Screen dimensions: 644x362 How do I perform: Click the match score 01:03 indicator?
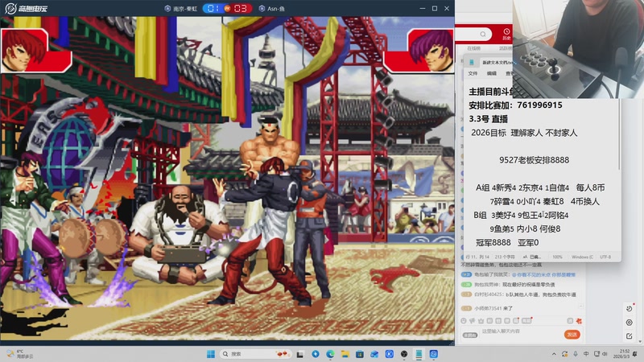[x=227, y=8]
